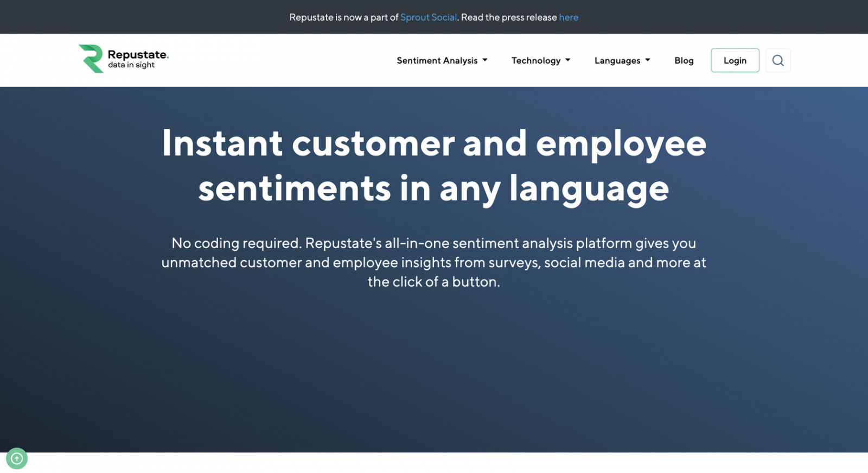868x473 pixels.
Task: Click 'Read the press release' banner text
Action: (x=508, y=17)
